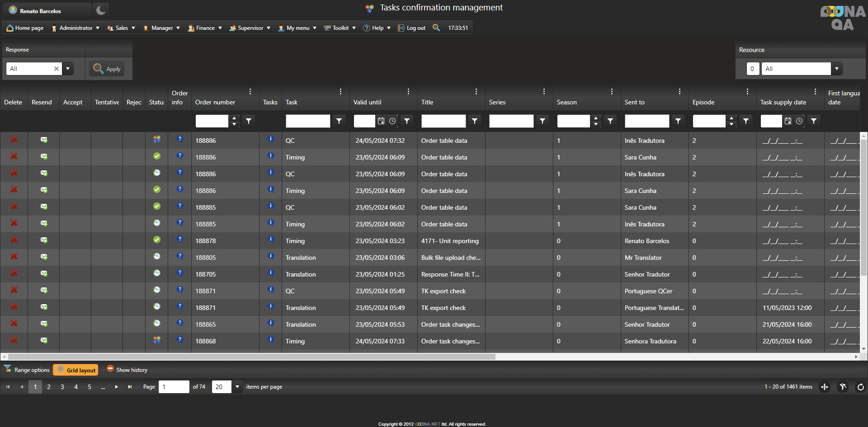868x427 pixels.
Task: Click tasks info icon for order 188865
Action: 271,323
